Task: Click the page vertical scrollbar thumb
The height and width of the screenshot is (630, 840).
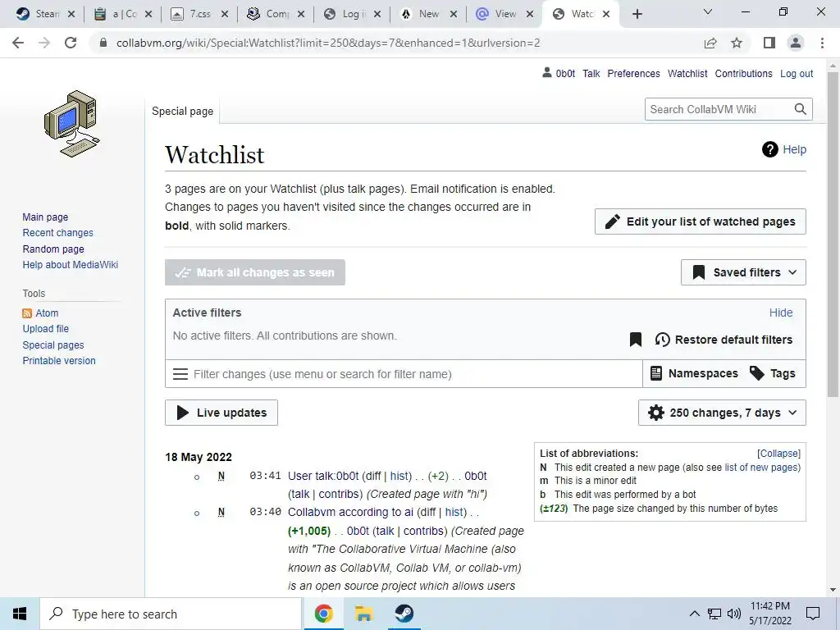Action: pyautogui.click(x=833, y=234)
